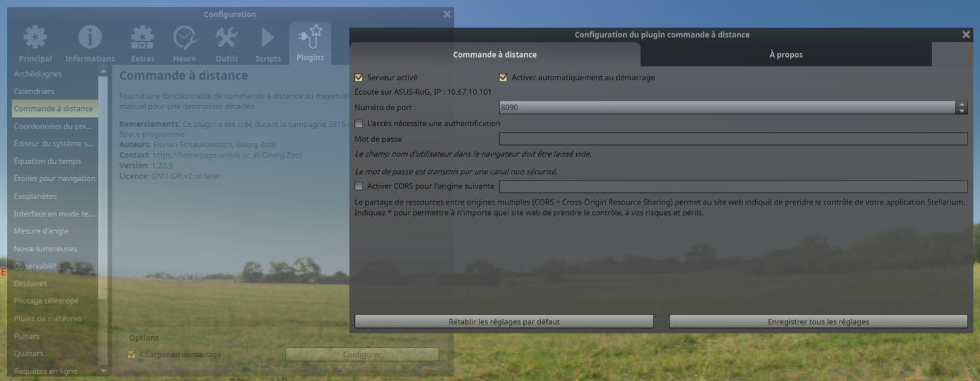Screen dimensions: 980x381
Task: Enable L'accès nécessite une authentification
Action: (x=359, y=123)
